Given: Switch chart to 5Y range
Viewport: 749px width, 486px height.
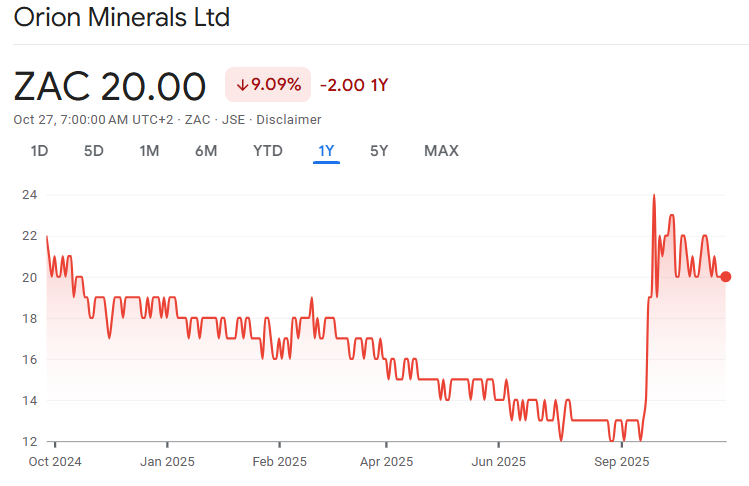Looking at the screenshot, I should coord(379,151).
